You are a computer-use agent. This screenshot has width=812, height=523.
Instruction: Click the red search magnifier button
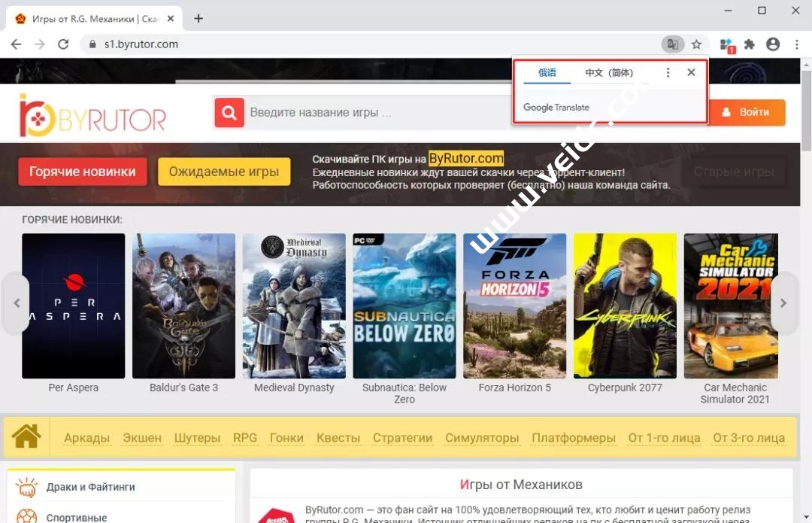tap(229, 112)
